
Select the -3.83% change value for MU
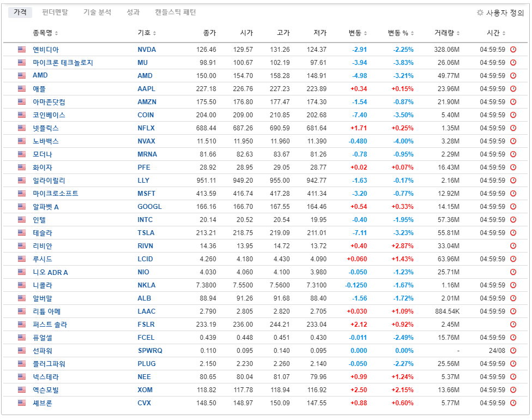point(403,63)
